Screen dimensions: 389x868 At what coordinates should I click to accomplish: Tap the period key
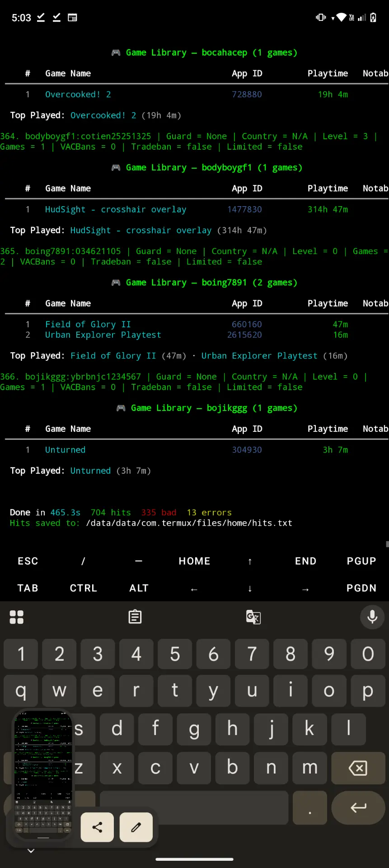[309, 807]
